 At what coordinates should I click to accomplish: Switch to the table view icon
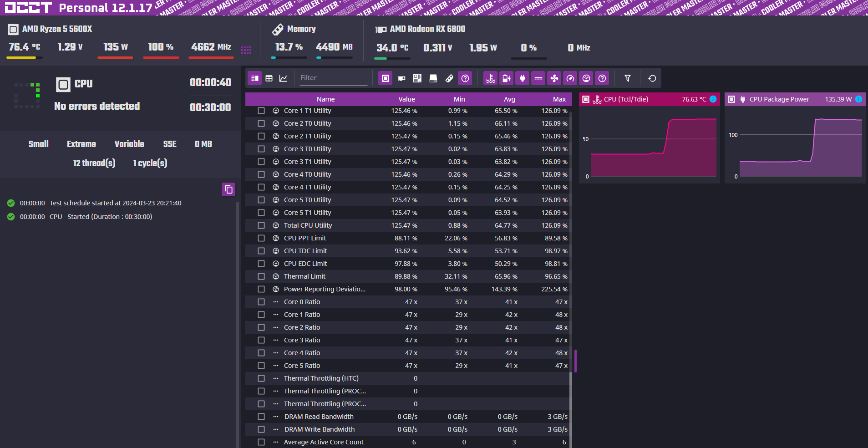point(269,78)
